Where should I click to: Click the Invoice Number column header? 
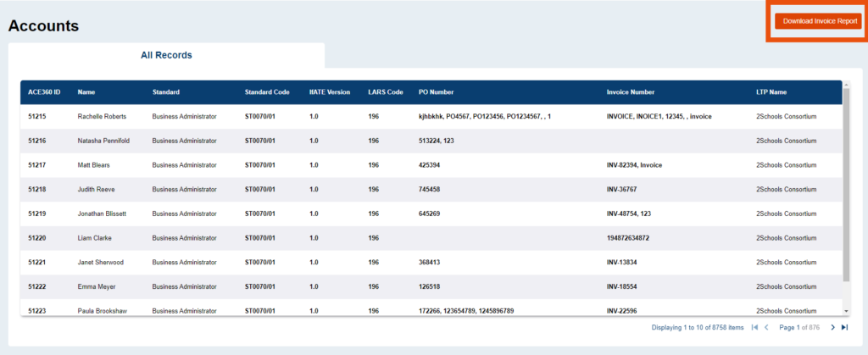pyautogui.click(x=631, y=92)
